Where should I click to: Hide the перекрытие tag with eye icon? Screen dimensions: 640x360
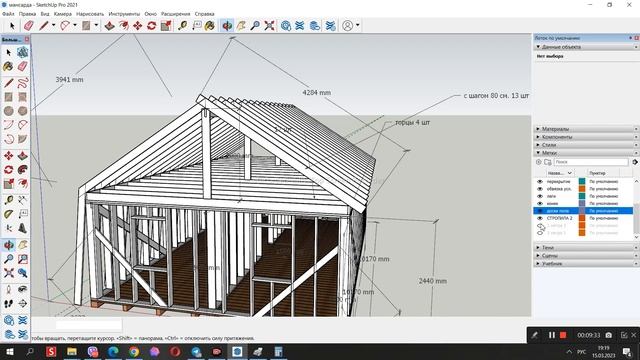pos(540,181)
